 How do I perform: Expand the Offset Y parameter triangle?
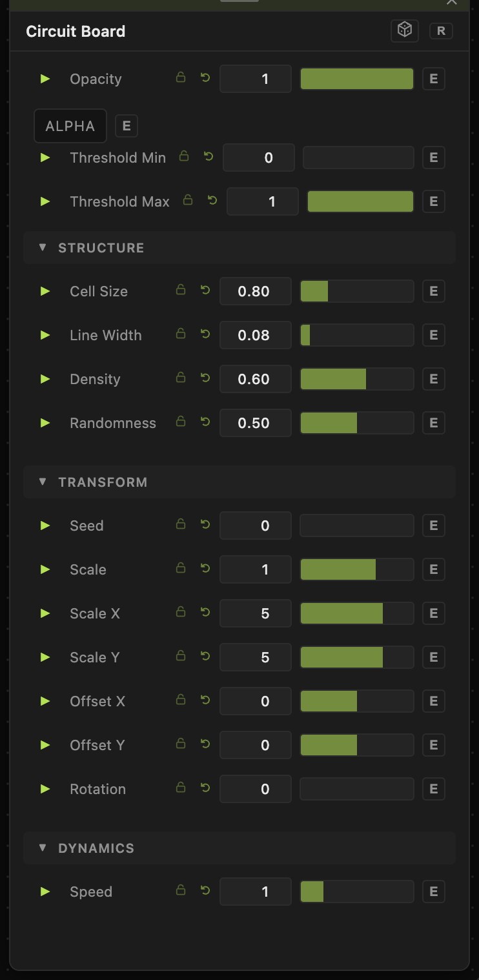tap(45, 745)
